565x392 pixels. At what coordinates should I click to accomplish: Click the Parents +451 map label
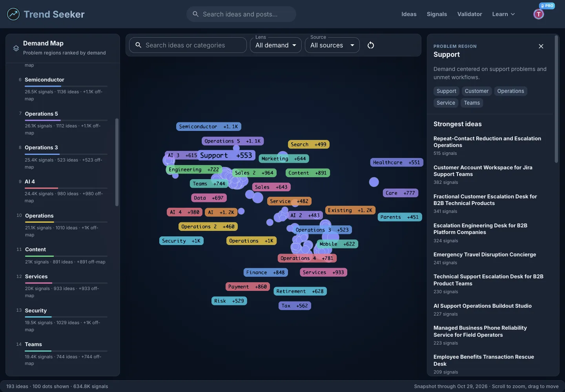coord(399,217)
